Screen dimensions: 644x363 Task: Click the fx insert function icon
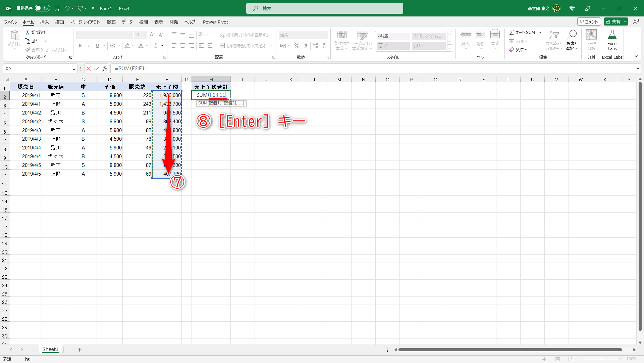[105, 69]
